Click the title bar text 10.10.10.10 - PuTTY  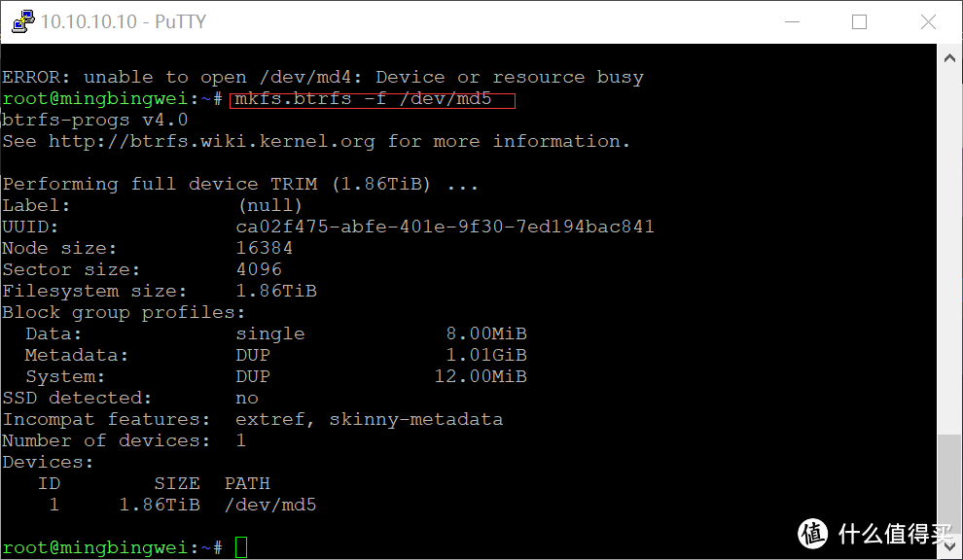click(124, 21)
